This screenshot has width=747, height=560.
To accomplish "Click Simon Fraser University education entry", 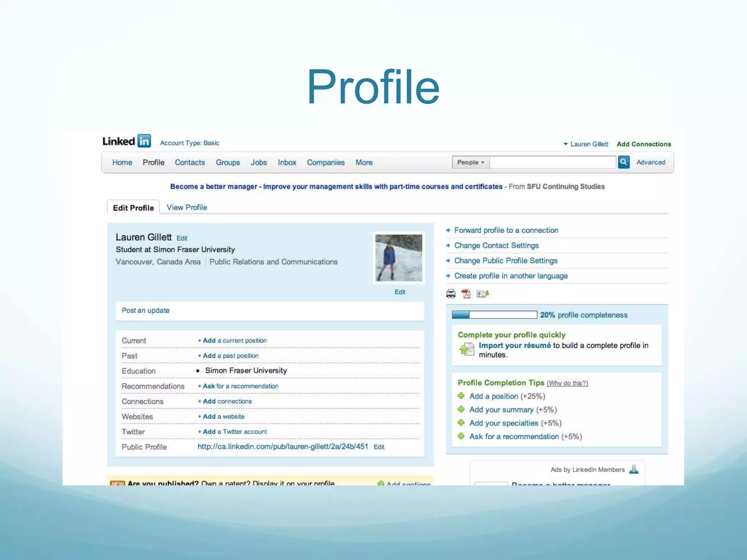I will click(x=246, y=370).
